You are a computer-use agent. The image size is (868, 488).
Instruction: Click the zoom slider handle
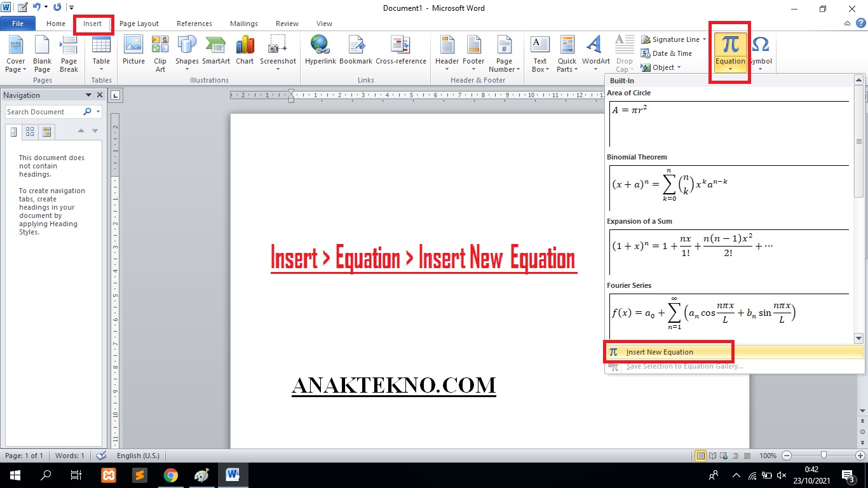(x=824, y=456)
